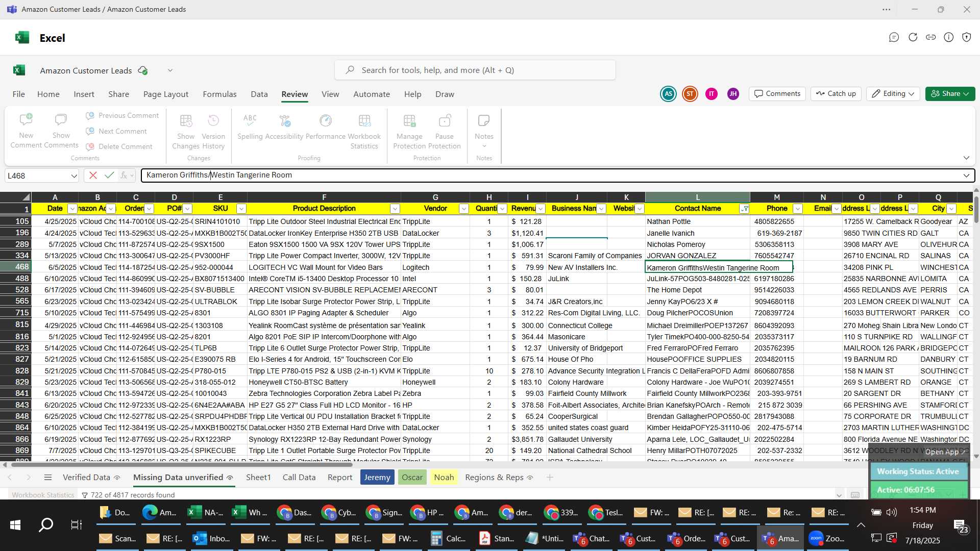
Task: Open the all sheets list icon
Action: click(x=48, y=478)
